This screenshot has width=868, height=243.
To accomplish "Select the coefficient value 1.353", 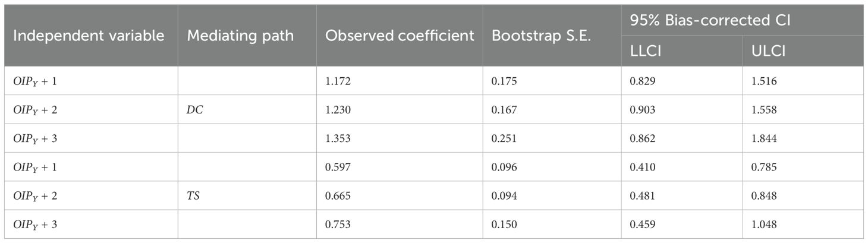I will click(338, 138).
